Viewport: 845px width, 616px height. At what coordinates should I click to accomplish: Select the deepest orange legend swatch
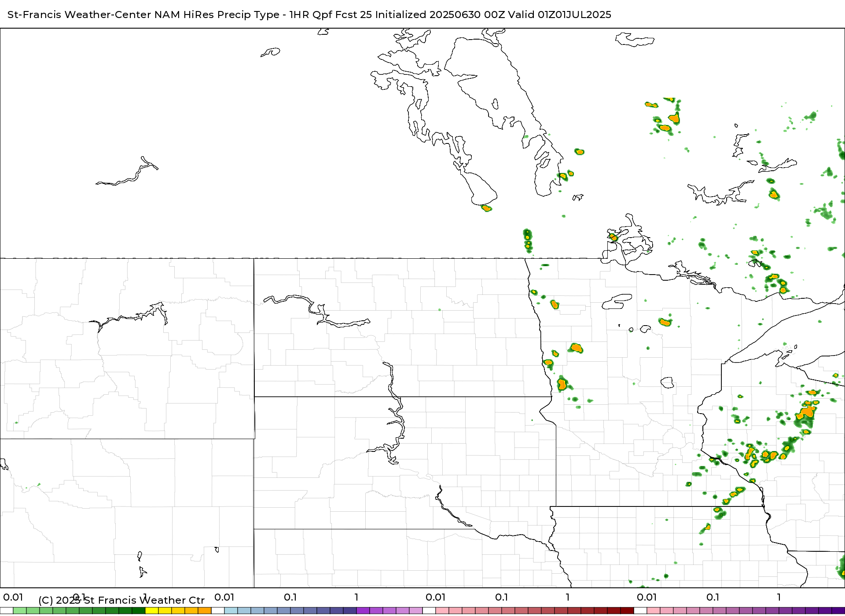click(x=205, y=611)
